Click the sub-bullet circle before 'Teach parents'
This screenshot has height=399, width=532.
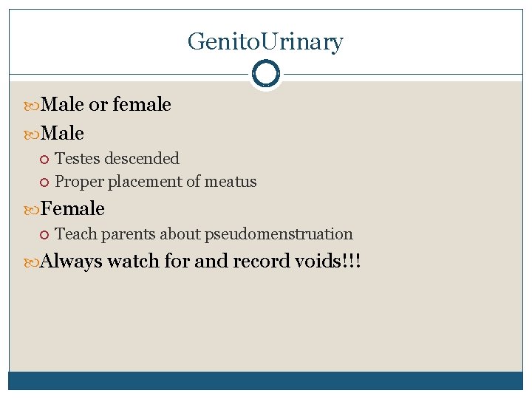point(45,234)
